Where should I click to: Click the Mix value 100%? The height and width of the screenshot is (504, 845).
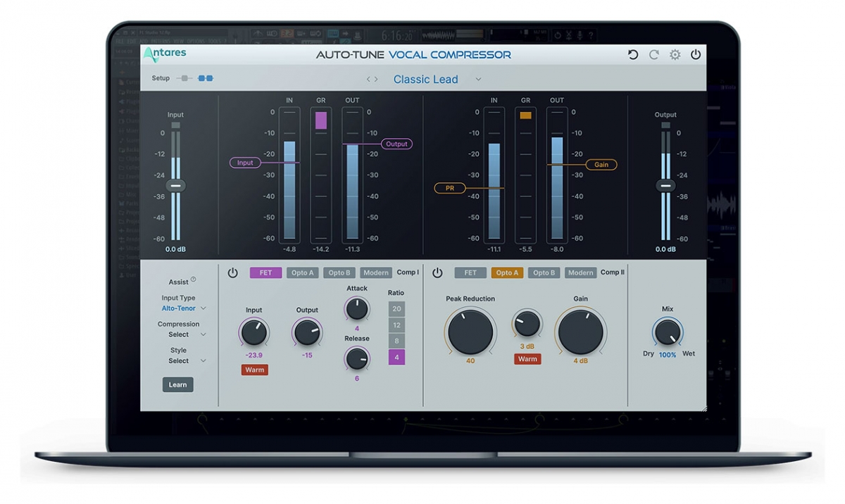(668, 355)
